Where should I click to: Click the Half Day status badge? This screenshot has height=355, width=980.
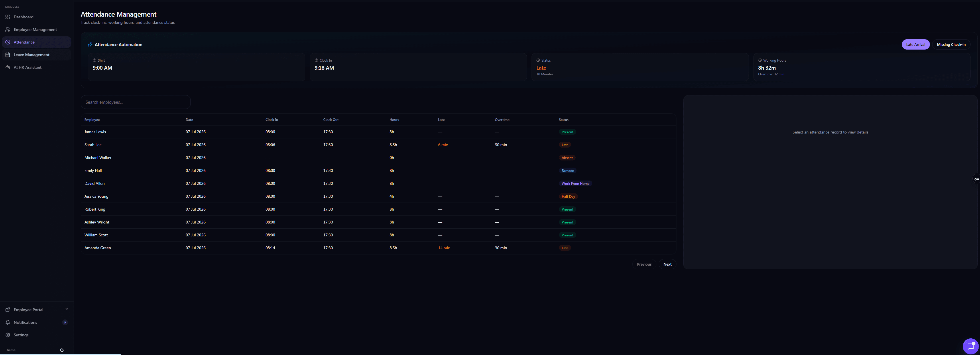coord(568,196)
